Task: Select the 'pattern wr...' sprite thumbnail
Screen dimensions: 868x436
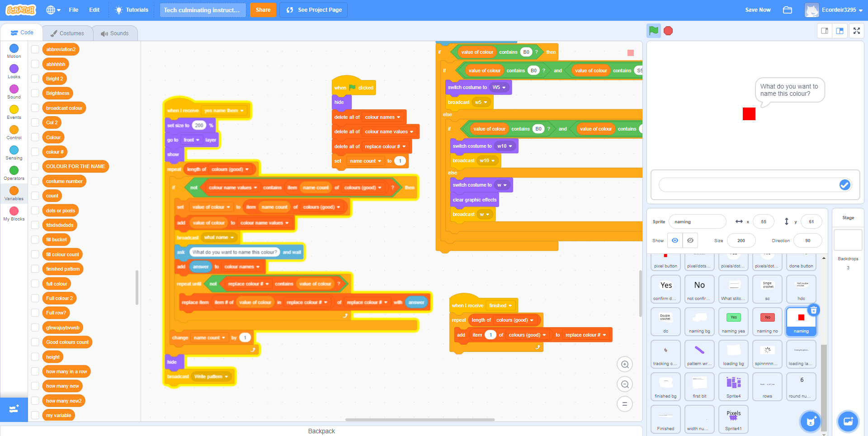Action: [699, 354]
